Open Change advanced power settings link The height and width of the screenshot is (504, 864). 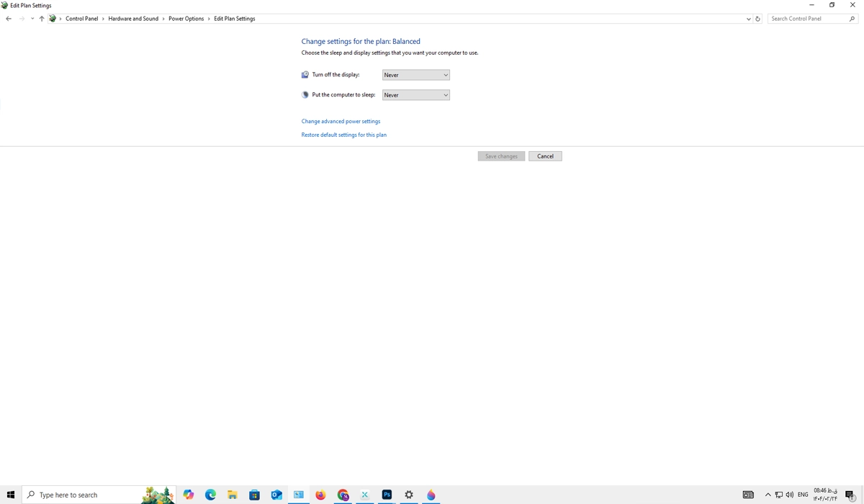(341, 122)
